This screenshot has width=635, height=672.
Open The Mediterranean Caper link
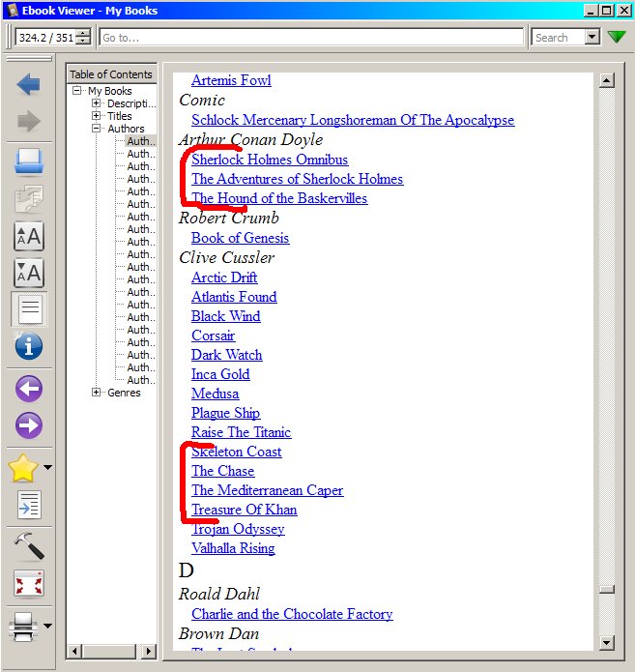267,490
